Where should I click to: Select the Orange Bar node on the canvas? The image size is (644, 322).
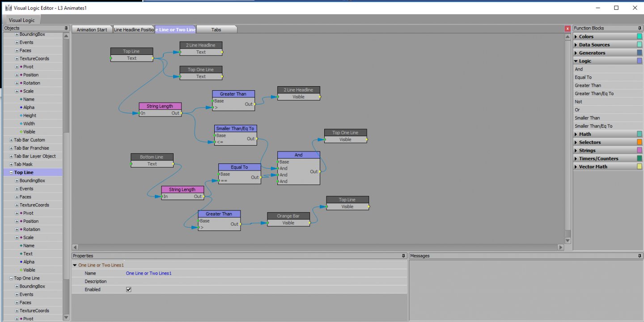(x=288, y=216)
